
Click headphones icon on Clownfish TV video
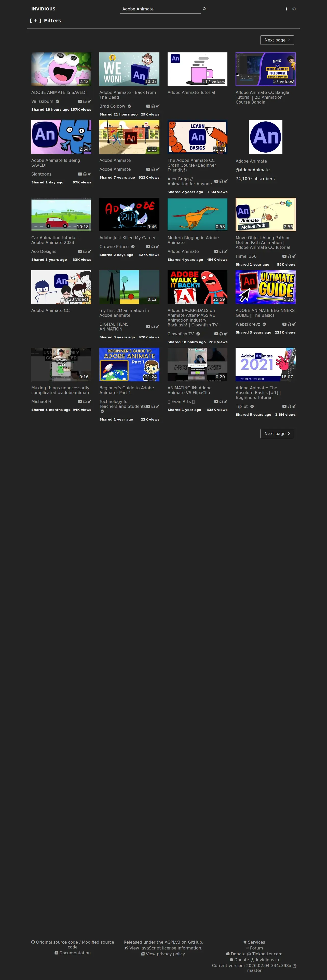(x=221, y=334)
